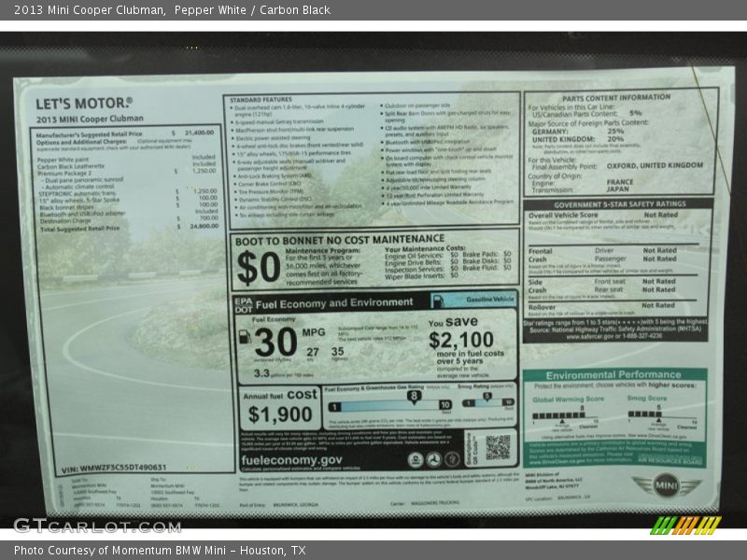Screen dimensions: 747x560
Task: Click the pump icon in Gasoline Vehicle badge
Action: (x=438, y=301)
